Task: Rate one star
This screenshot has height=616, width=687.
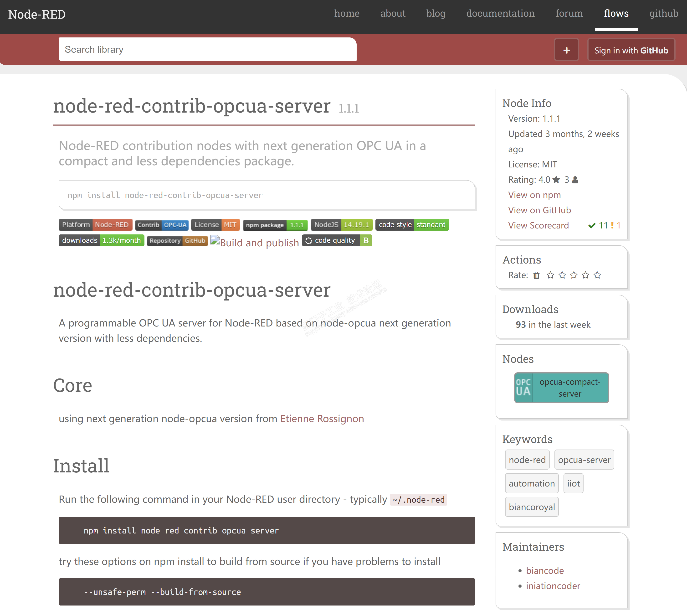Action: click(550, 275)
